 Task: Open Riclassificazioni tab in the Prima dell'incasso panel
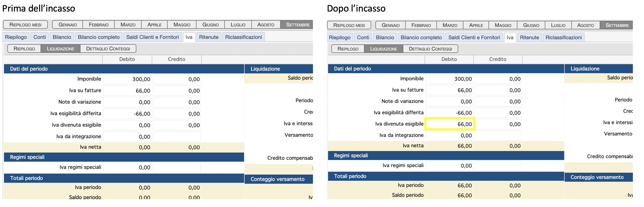pos(244,37)
